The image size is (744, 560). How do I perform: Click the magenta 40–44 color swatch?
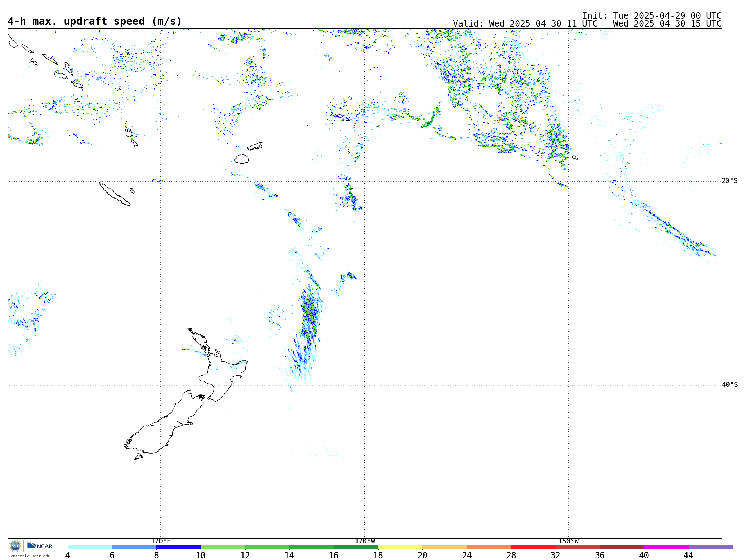coord(666,547)
